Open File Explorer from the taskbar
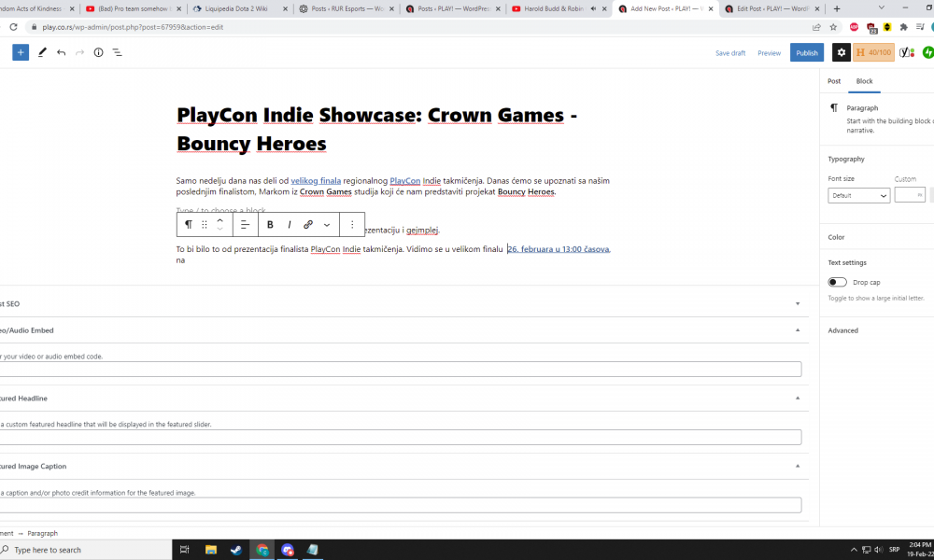The width and height of the screenshot is (934, 560). [x=210, y=550]
